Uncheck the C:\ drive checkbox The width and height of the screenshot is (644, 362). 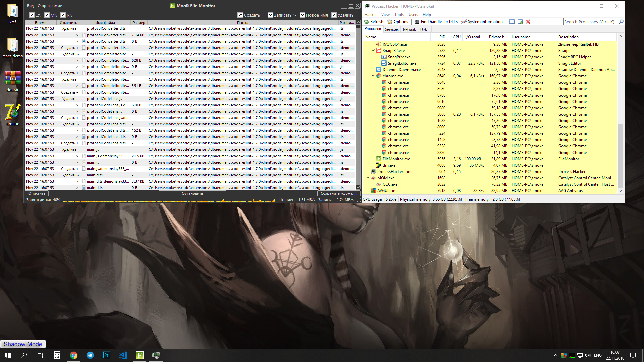point(32,15)
